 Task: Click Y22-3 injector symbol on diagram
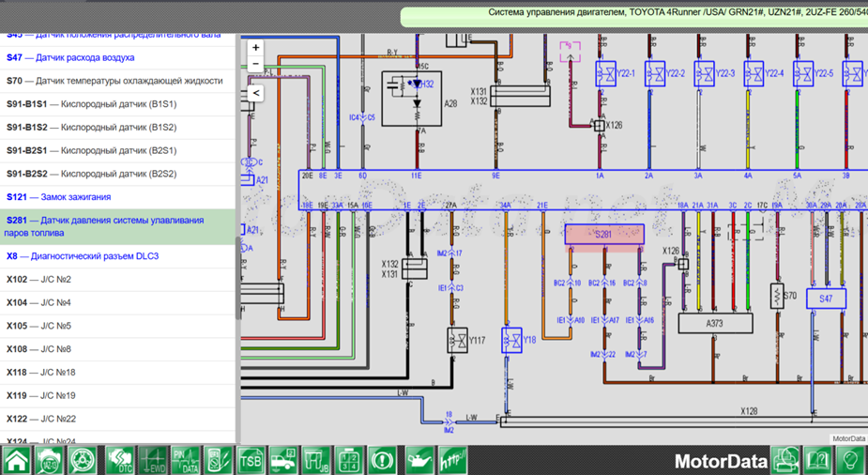(x=705, y=73)
